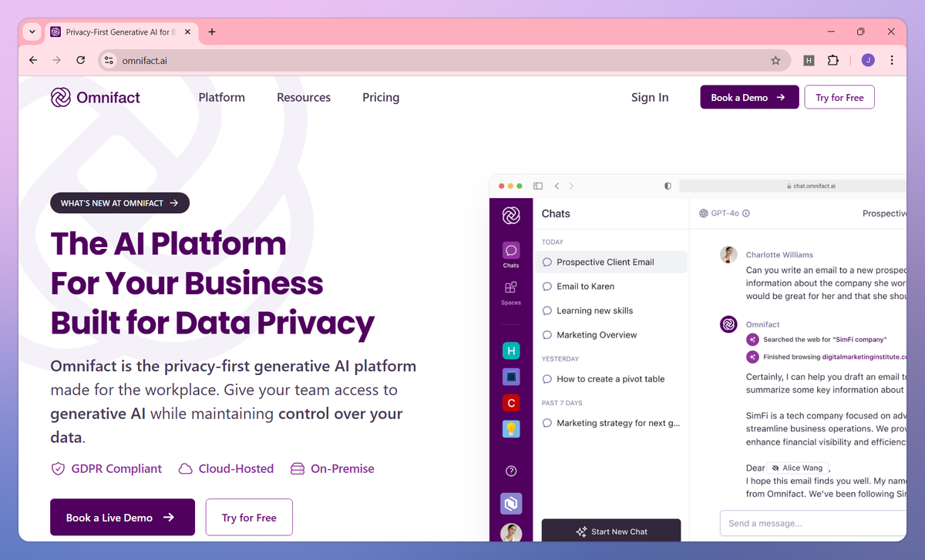Open the Chrome three-dot menu
The width and height of the screenshot is (925, 560).
[x=892, y=60]
